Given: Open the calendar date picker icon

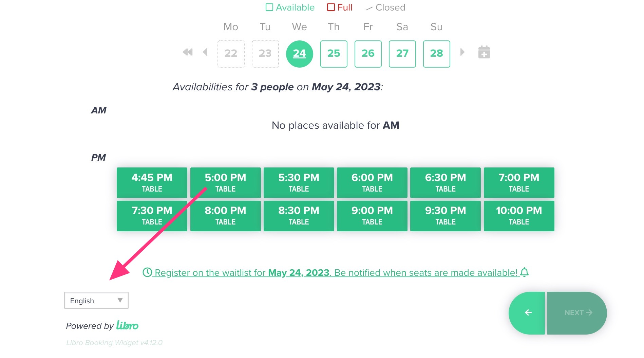Looking at the screenshot, I should 484,52.
